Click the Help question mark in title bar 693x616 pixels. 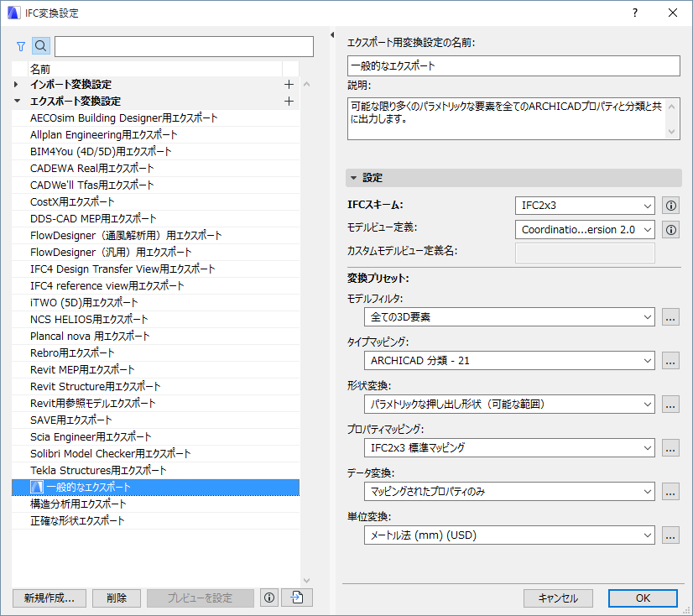[x=635, y=13]
